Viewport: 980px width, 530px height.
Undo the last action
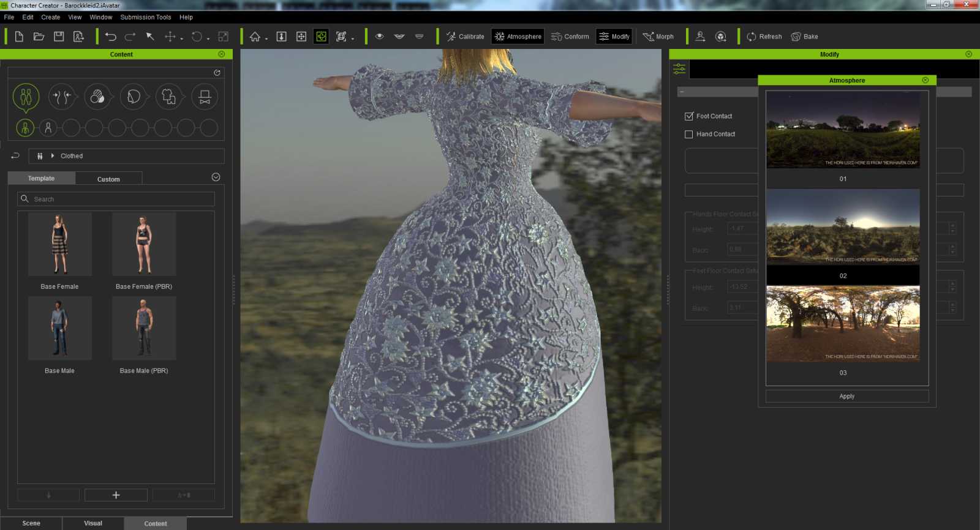click(x=110, y=37)
